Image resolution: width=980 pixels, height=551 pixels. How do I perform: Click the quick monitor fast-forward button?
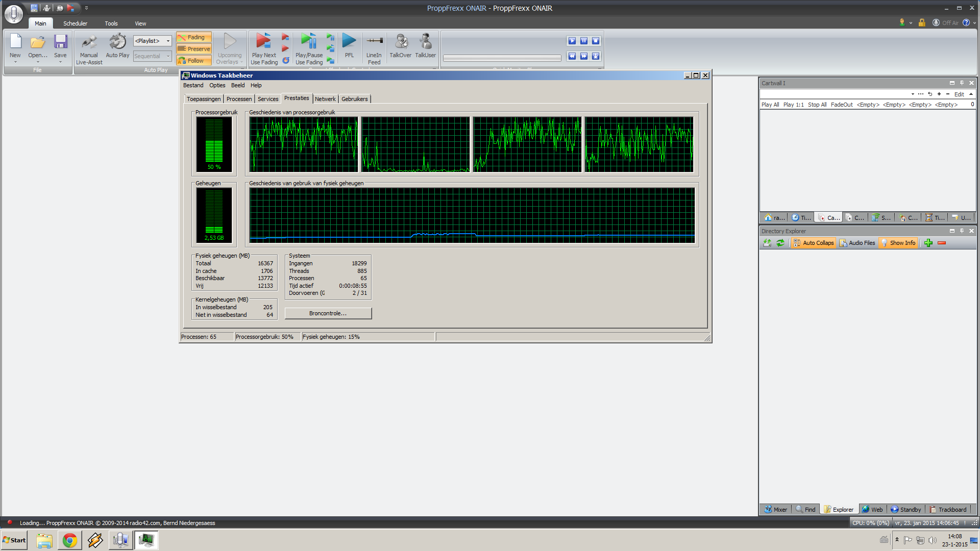(x=584, y=56)
